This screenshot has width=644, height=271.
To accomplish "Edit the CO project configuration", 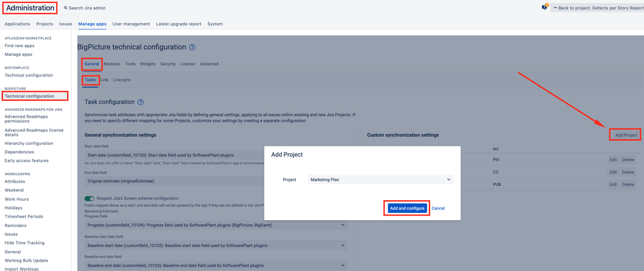I will click(613, 173).
